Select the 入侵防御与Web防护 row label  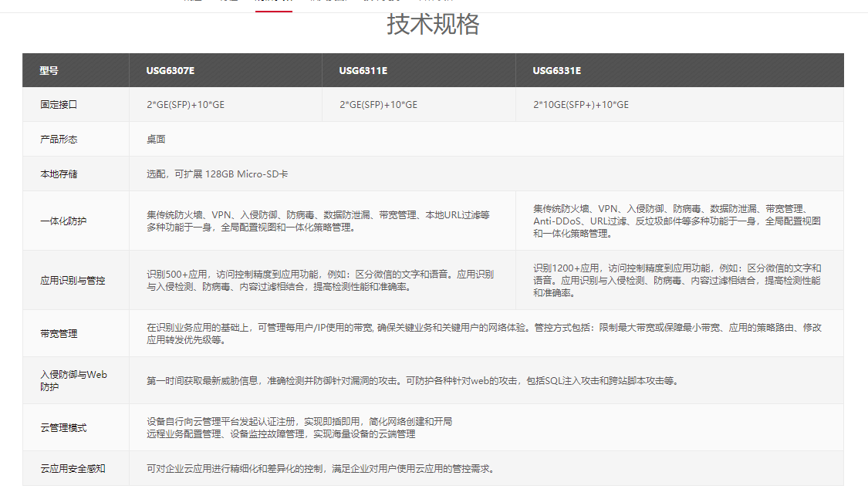click(x=73, y=380)
